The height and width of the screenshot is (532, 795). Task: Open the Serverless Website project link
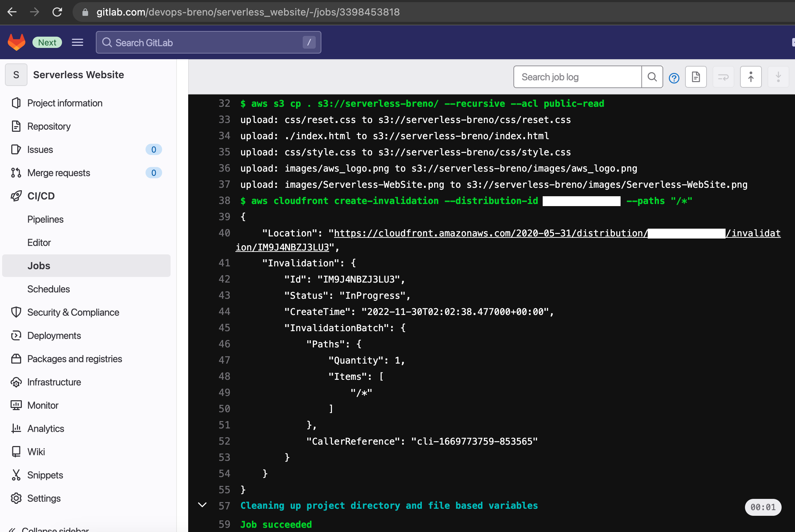[78, 75]
